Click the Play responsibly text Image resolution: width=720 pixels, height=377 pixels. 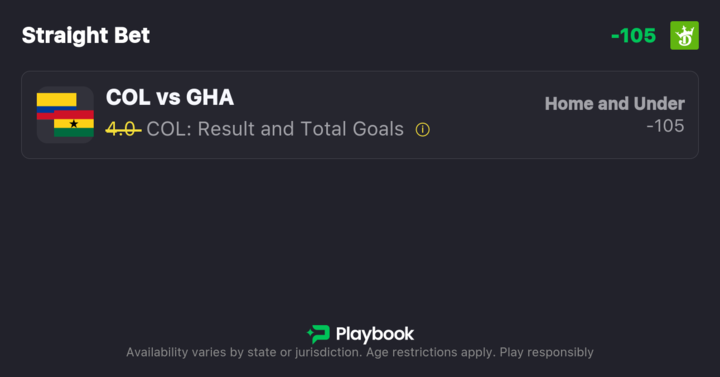click(x=546, y=353)
